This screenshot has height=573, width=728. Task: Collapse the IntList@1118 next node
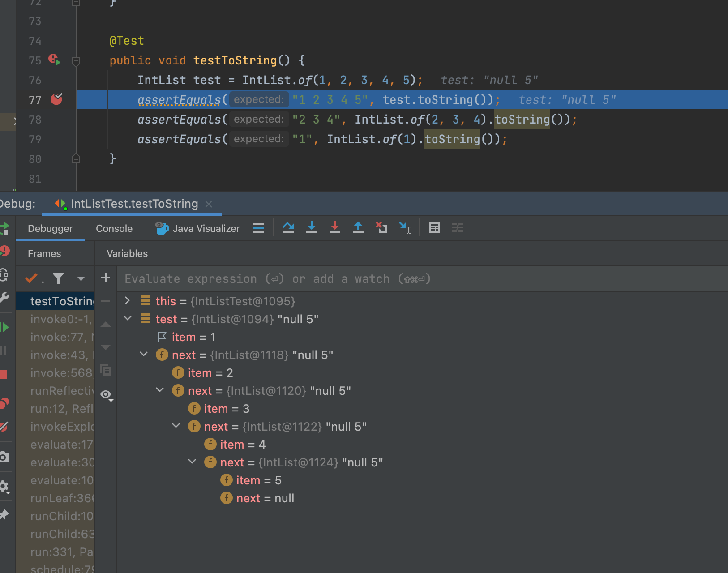click(144, 355)
